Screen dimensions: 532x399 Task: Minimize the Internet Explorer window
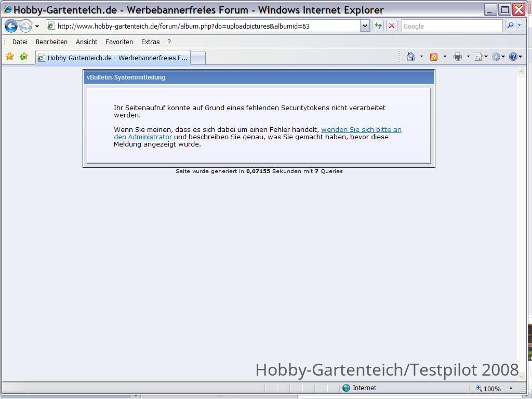coord(489,10)
